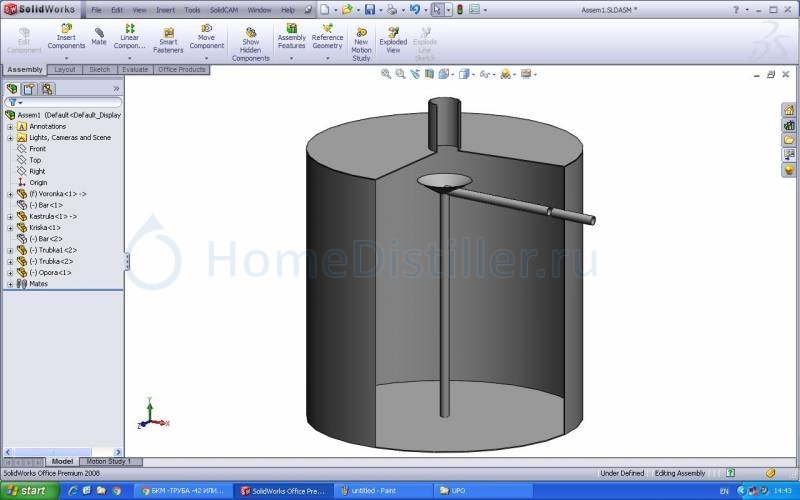Screen dimensions: 800x500
Task: Click the Undo icon
Action: pyautogui.click(x=415, y=10)
